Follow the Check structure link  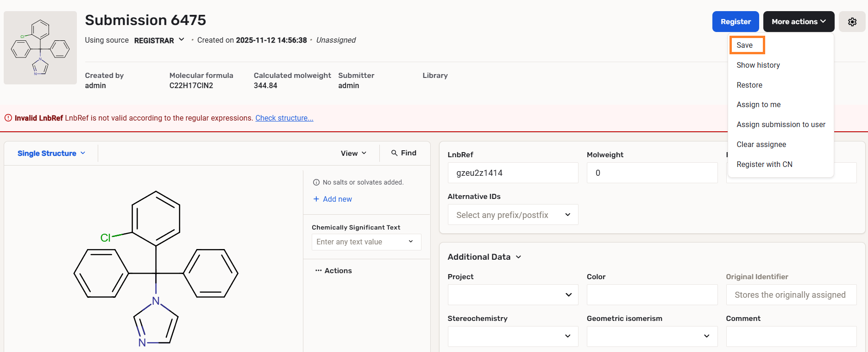pos(284,118)
